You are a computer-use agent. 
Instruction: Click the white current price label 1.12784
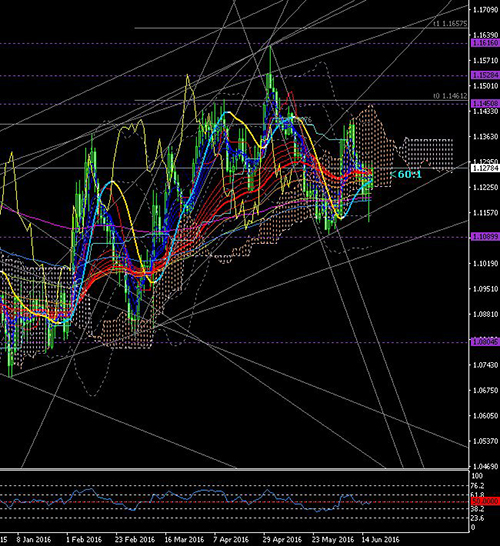click(x=485, y=169)
